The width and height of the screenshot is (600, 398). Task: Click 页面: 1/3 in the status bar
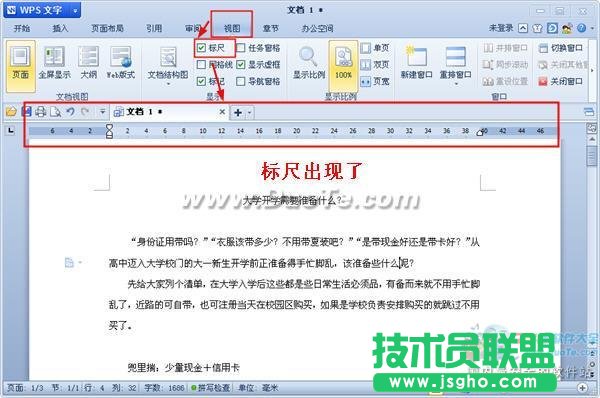click(25, 388)
